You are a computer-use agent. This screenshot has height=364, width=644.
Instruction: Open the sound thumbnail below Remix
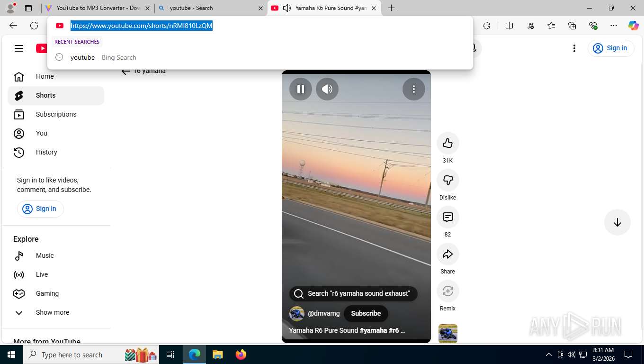pyautogui.click(x=447, y=333)
